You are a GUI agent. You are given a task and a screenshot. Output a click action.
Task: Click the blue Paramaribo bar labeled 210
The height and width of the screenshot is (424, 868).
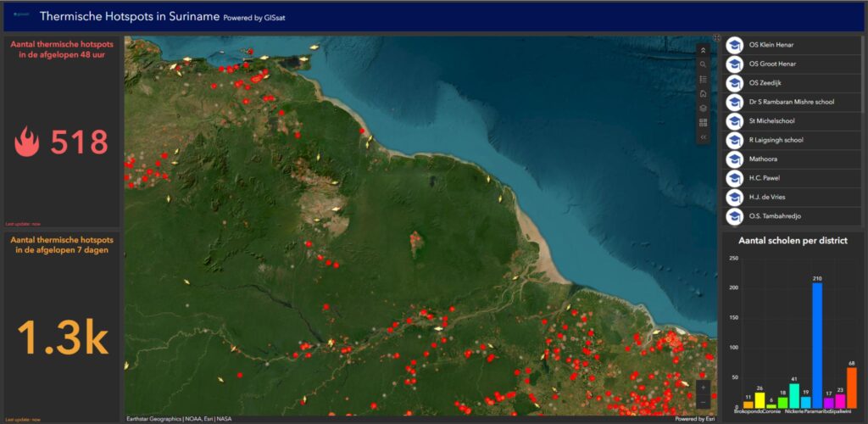(816, 346)
